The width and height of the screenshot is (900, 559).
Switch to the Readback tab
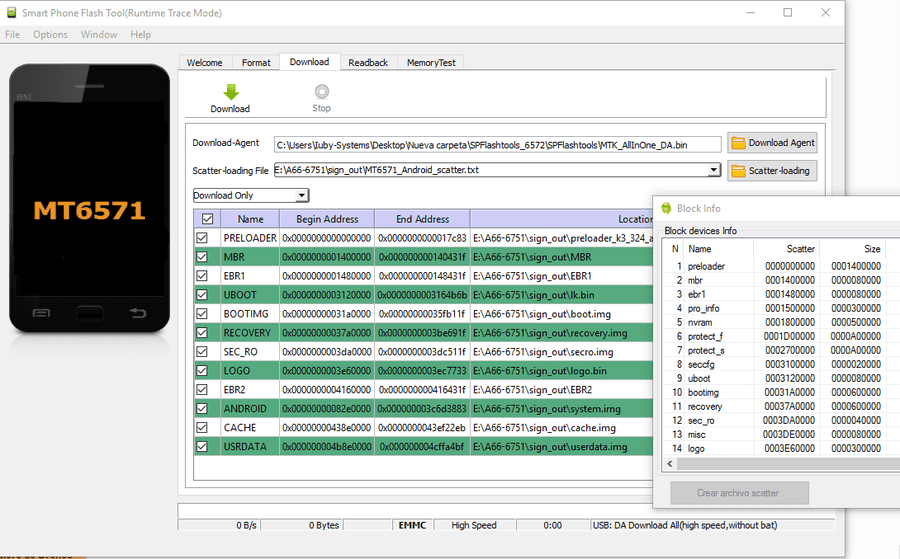(x=368, y=63)
